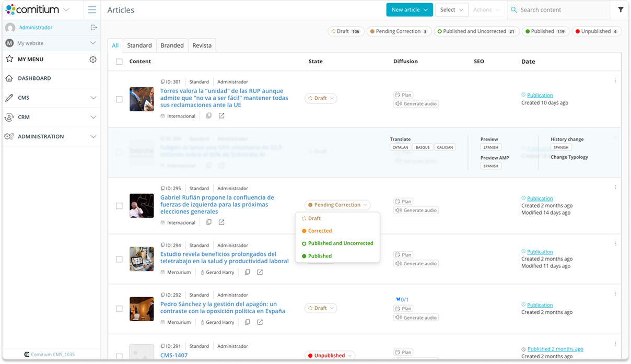Screen dimensions: 631x364
Task: Open three-dot menu for article ID 301
Action: tap(615, 80)
